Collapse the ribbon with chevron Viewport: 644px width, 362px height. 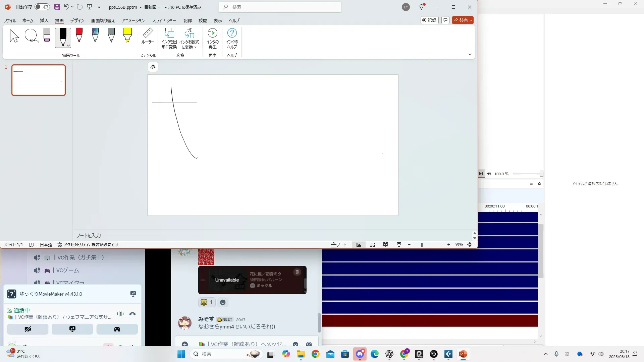470,54
